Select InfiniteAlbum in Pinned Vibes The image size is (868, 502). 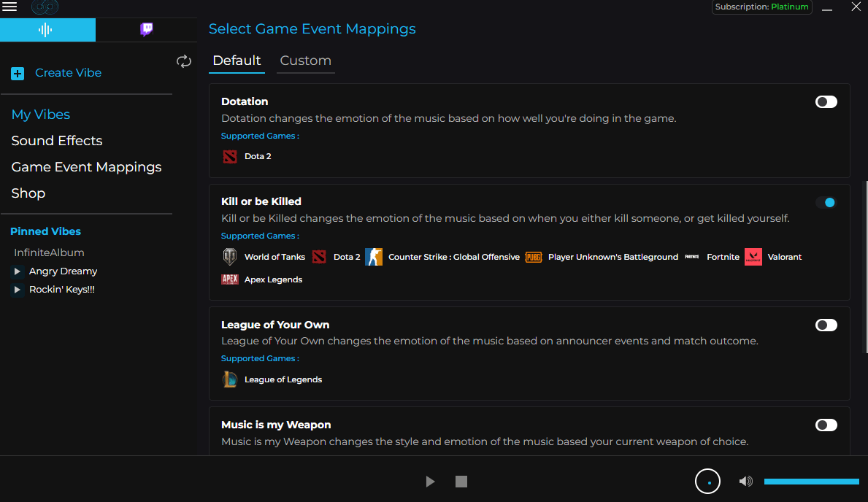(49, 252)
